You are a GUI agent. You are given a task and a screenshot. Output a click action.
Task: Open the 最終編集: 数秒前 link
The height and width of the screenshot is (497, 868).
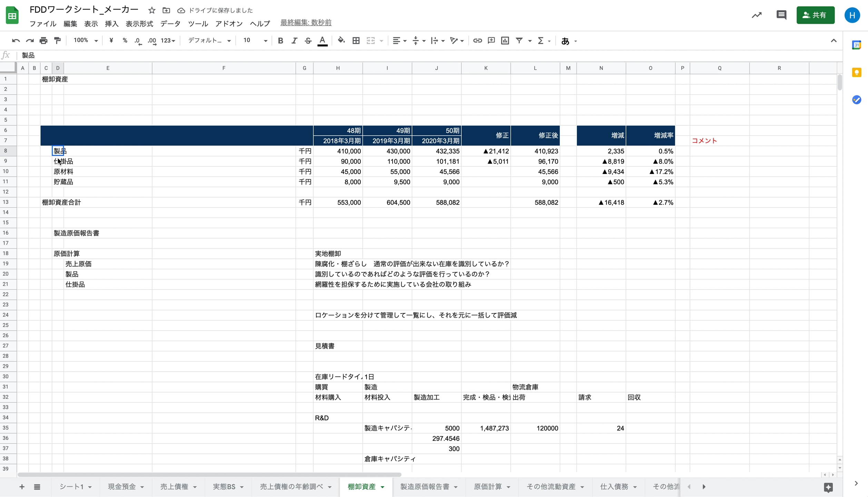[x=306, y=23]
